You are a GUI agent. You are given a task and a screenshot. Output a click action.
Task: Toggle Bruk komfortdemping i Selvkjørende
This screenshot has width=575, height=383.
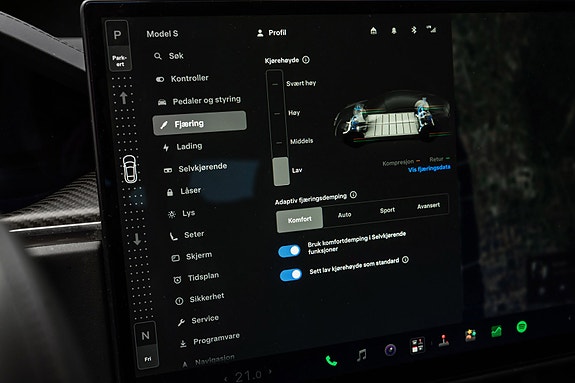coord(289,251)
